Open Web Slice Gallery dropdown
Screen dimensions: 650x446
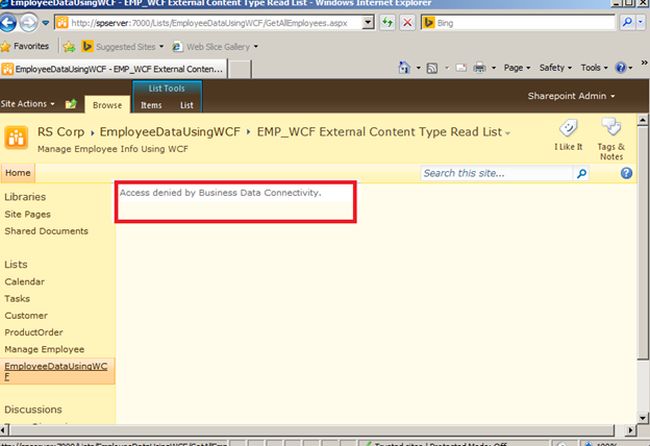(x=216, y=47)
